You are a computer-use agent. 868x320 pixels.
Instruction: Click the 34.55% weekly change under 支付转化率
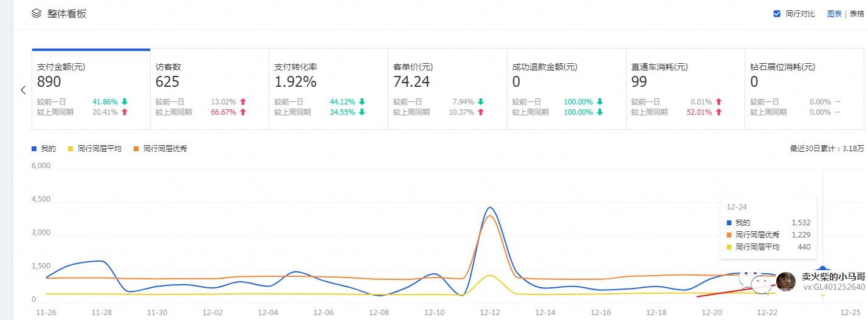[342, 112]
